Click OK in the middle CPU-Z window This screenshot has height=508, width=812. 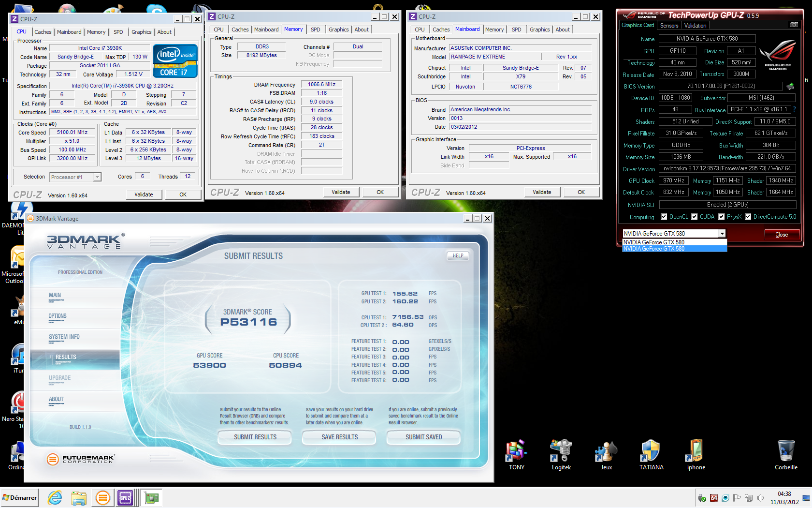[x=380, y=192]
